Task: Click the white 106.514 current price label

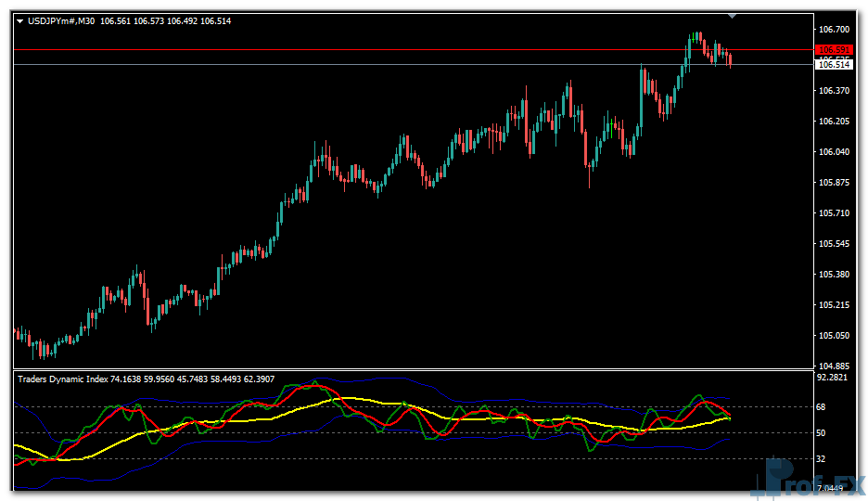Action: (x=834, y=65)
